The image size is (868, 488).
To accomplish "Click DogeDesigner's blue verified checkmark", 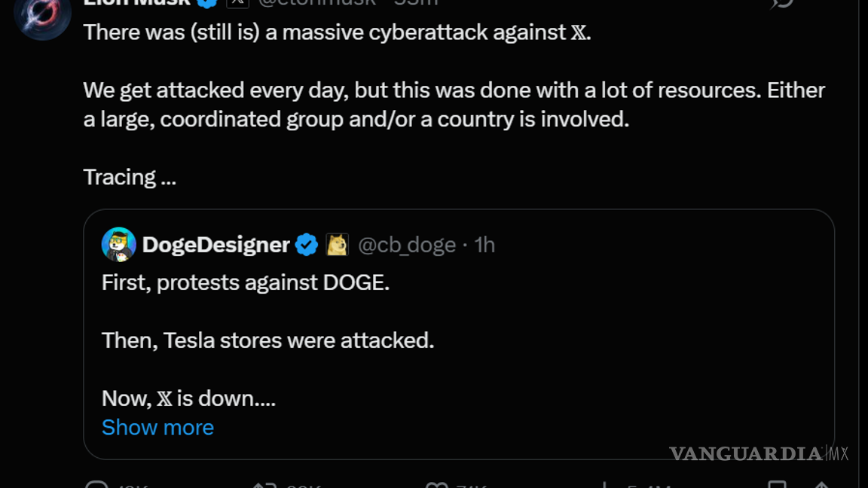I will click(306, 245).
